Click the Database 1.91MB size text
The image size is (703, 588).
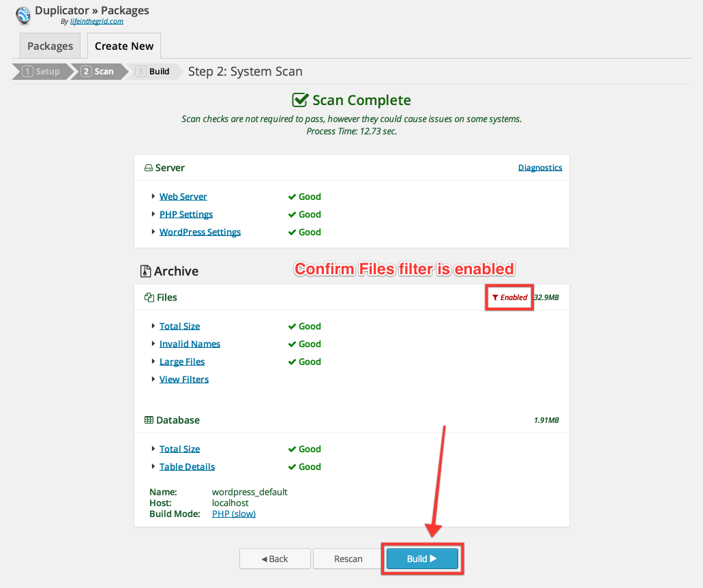coord(547,420)
